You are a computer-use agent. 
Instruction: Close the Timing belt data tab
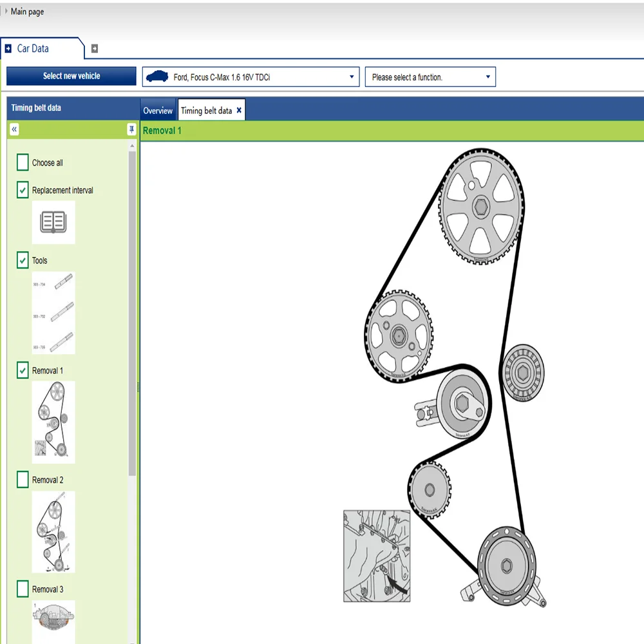click(239, 110)
